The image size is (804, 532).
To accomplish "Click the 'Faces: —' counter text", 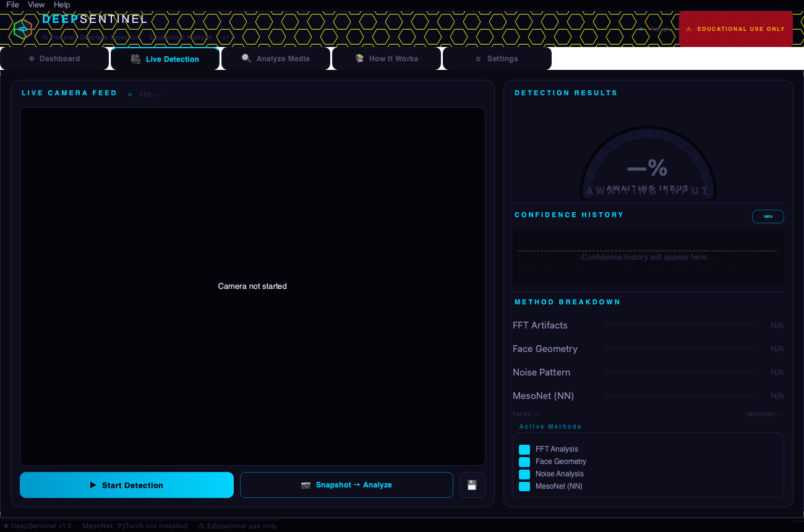I will point(526,414).
